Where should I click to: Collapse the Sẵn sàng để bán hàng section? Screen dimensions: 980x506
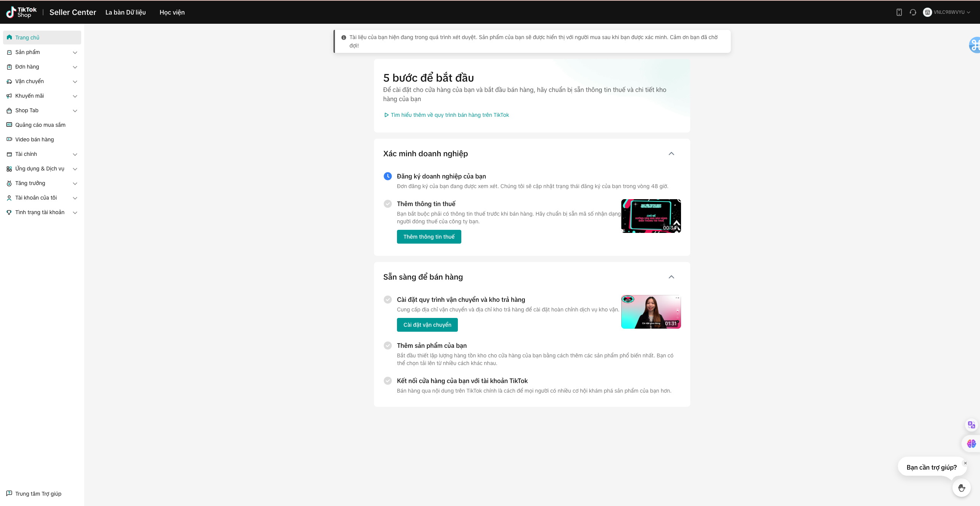pyautogui.click(x=671, y=277)
